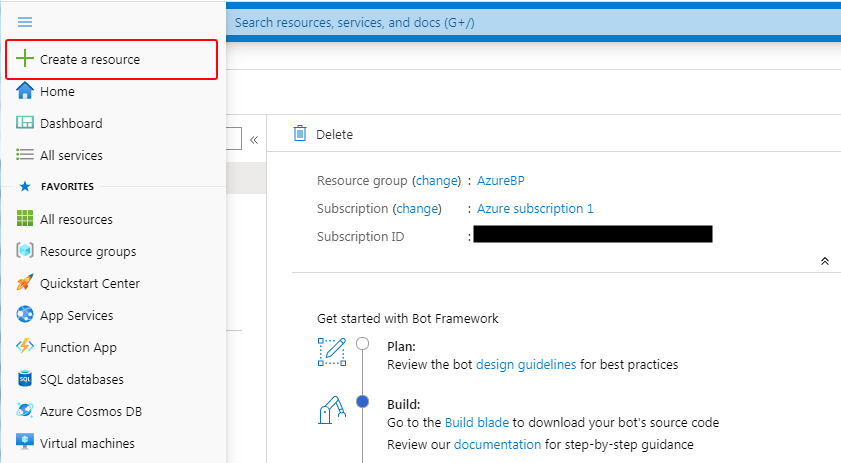This screenshot has height=463, width=841.
Task: Open the design guidelines link
Action: point(526,365)
